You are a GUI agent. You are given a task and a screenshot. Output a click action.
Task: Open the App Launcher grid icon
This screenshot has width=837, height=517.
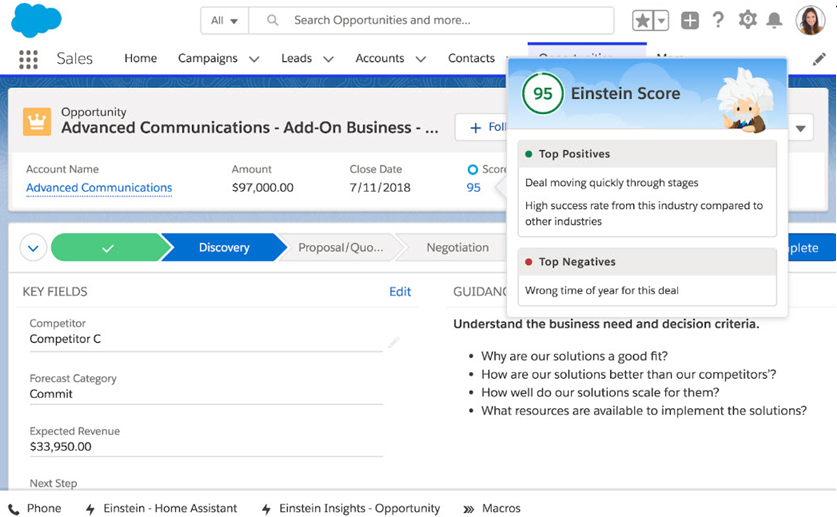28,59
